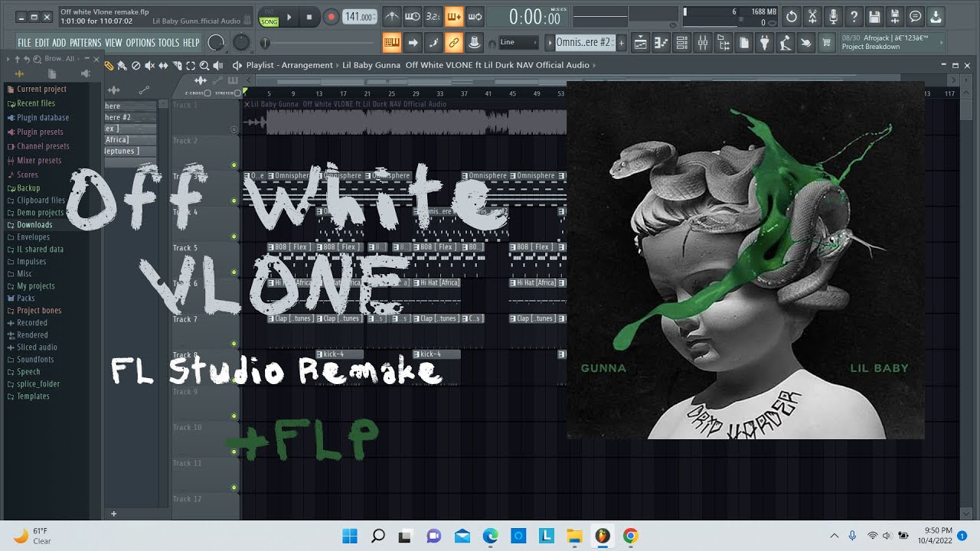Mute Track 2 with green LED
Image resolution: width=980 pixels, height=551 pixels.
234,165
